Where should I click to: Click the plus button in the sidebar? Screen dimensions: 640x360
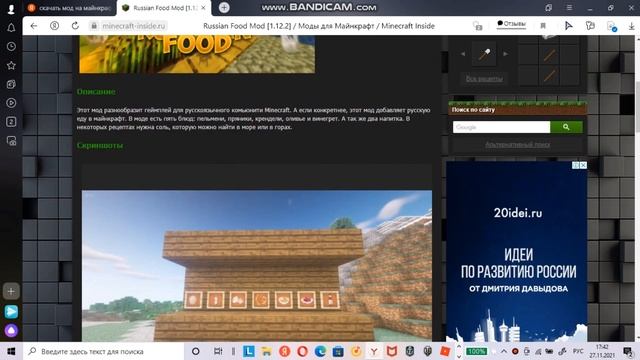point(11,291)
